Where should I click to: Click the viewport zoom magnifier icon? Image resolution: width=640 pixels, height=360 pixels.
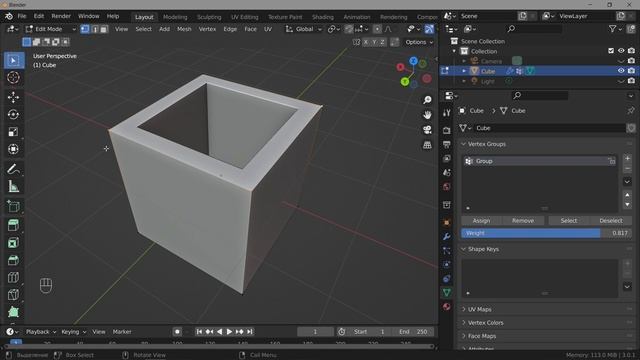click(427, 100)
